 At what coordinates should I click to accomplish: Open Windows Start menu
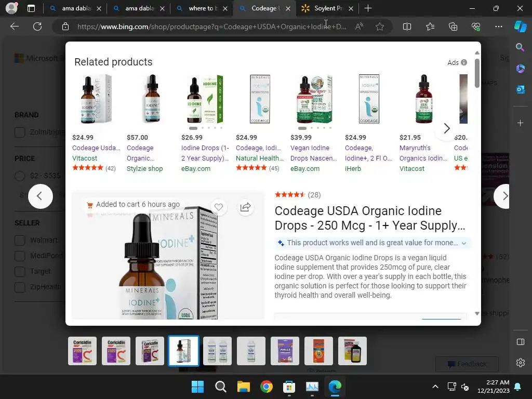[x=197, y=387]
